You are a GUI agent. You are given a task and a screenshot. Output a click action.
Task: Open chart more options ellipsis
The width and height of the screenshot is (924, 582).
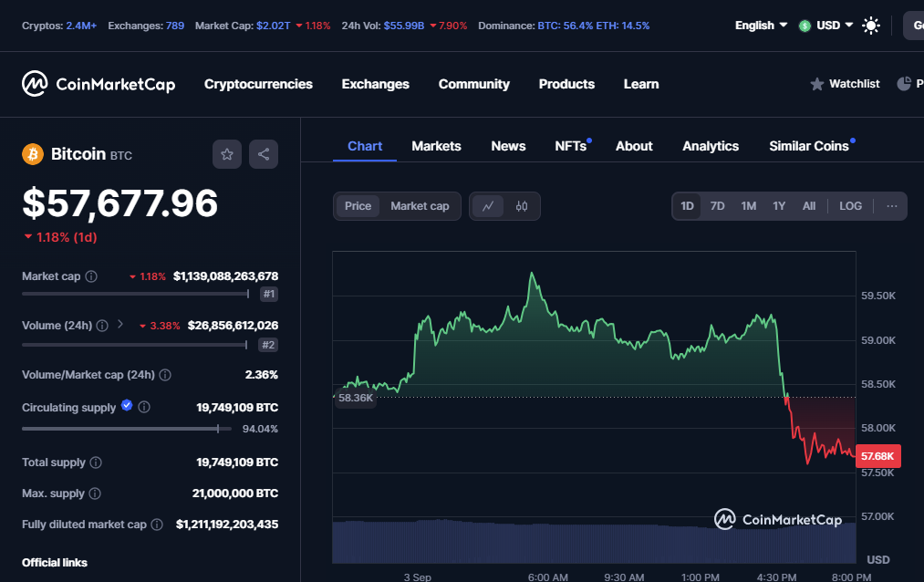click(891, 206)
